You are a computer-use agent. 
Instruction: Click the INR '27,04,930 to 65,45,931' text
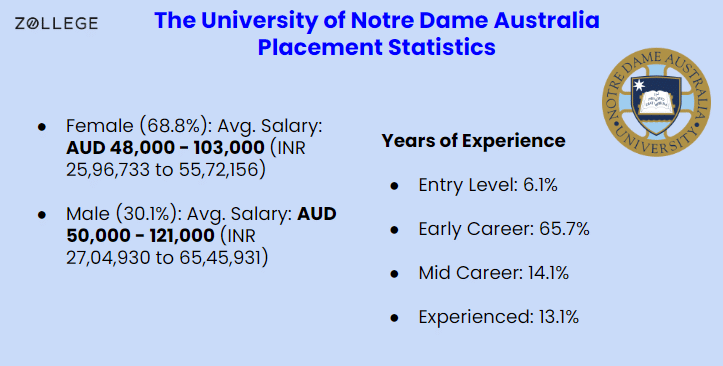pos(167,258)
